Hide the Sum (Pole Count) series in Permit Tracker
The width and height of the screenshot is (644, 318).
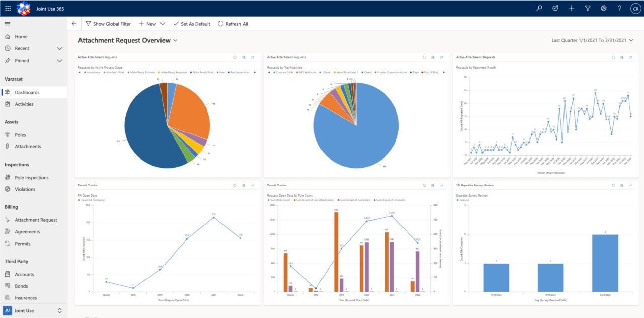[280, 200]
